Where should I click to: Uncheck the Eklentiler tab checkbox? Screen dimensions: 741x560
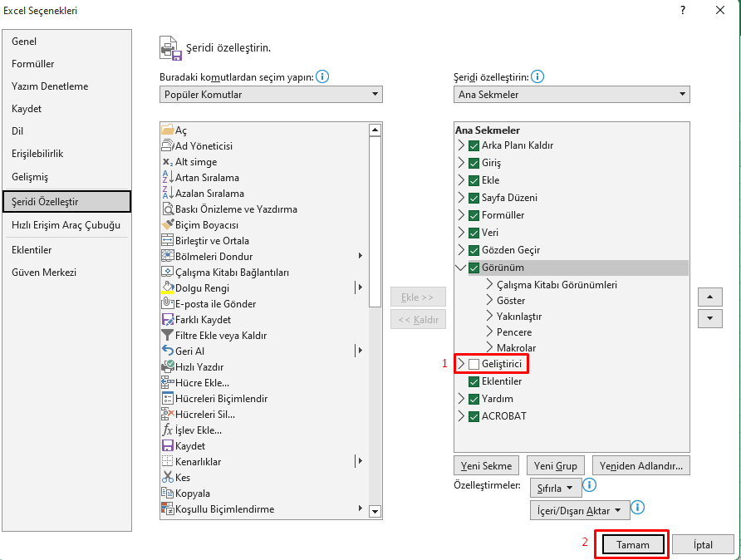click(474, 381)
